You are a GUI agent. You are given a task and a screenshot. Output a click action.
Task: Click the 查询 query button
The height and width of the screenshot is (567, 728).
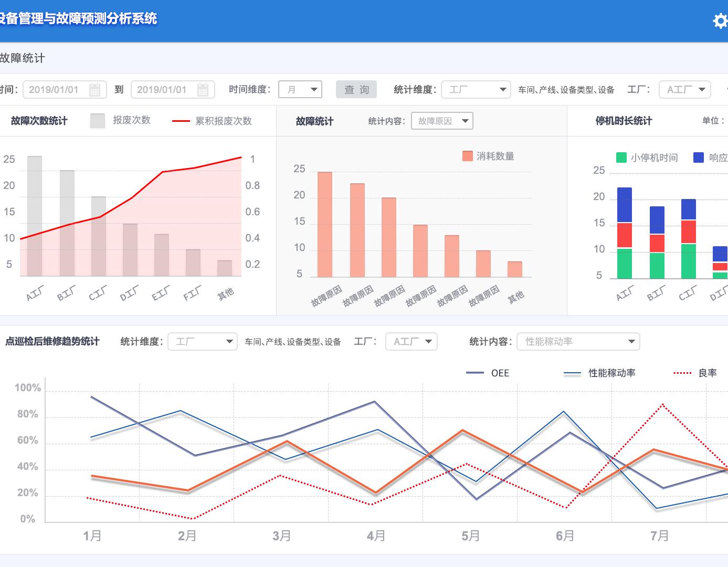[x=357, y=90]
